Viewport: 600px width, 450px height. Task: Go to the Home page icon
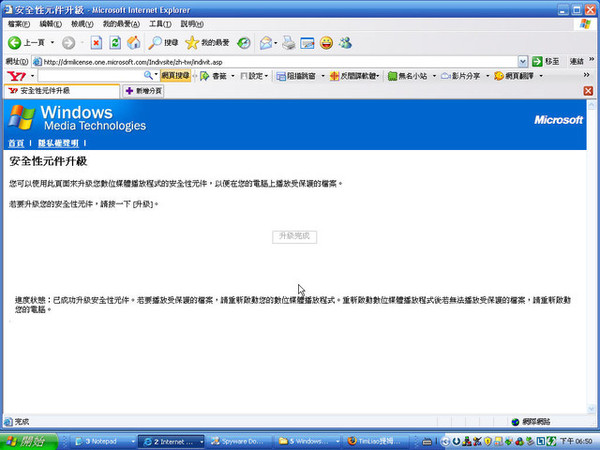tap(134, 43)
